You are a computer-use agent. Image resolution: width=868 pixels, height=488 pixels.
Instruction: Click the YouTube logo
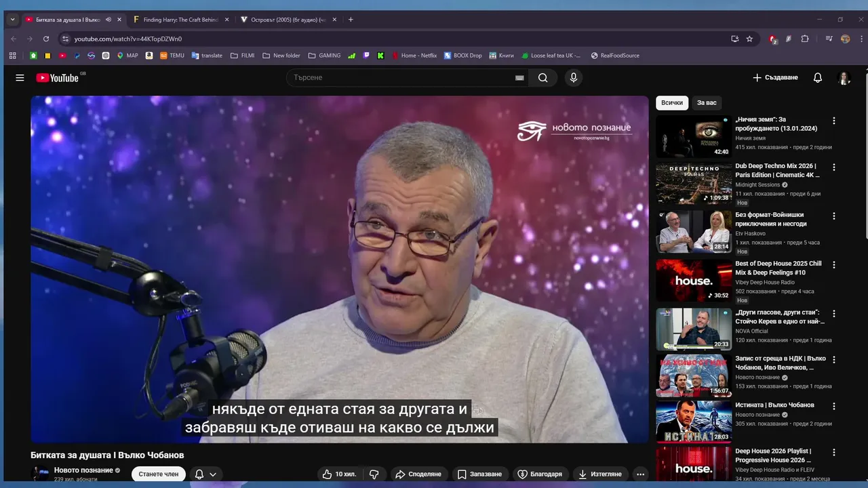click(58, 78)
